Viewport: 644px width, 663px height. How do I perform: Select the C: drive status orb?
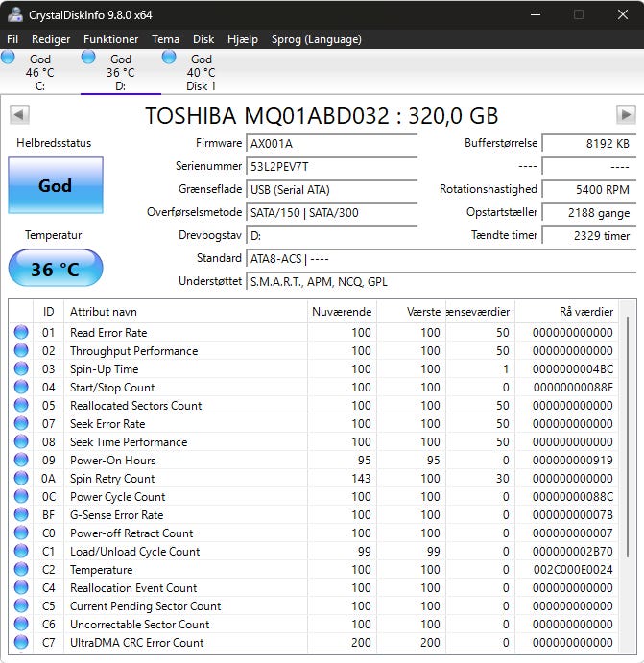click(9, 58)
